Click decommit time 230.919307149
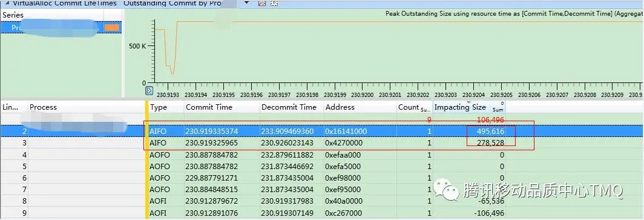 point(287,213)
